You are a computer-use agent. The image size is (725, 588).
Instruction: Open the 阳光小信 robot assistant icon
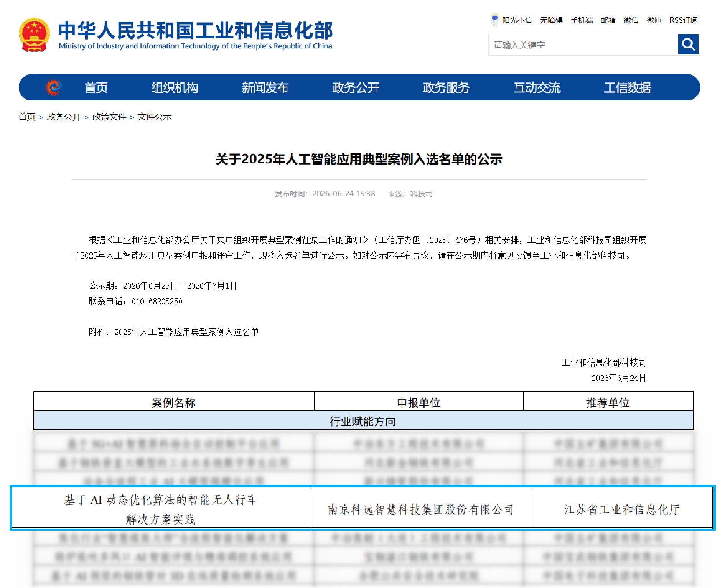(x=495, y=20)
